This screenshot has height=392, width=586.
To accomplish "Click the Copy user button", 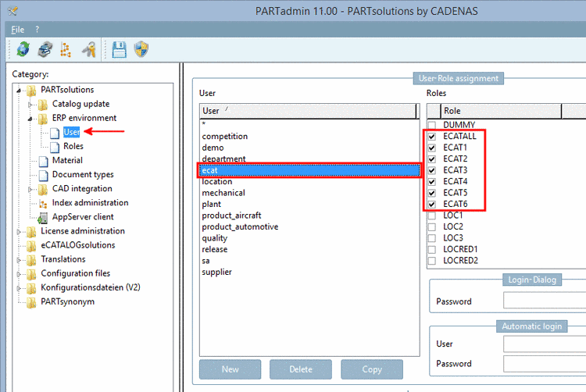I will (372, 369).
